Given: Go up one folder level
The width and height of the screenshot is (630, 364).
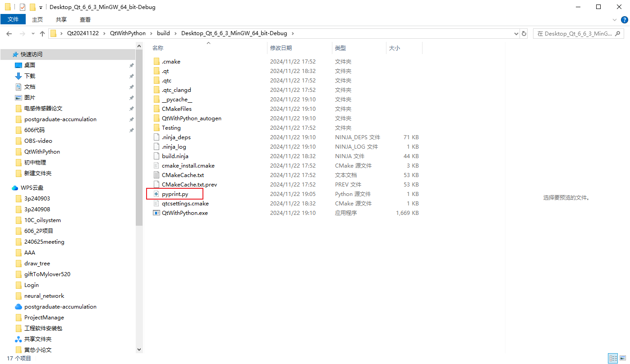Looking at the screenshot, I should [42, 33].
